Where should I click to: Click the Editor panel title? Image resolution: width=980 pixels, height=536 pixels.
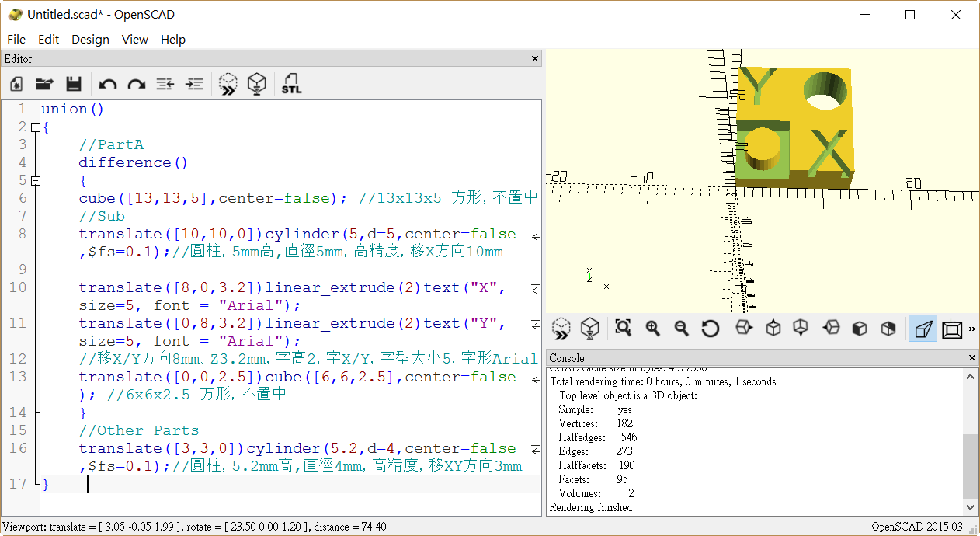[x=18, y=59]
